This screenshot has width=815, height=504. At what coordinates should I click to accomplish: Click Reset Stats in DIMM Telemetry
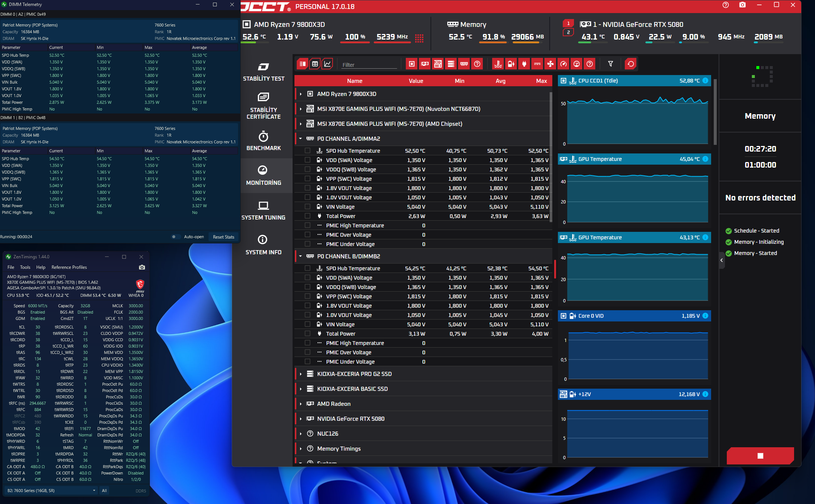(x=223, y=237)
